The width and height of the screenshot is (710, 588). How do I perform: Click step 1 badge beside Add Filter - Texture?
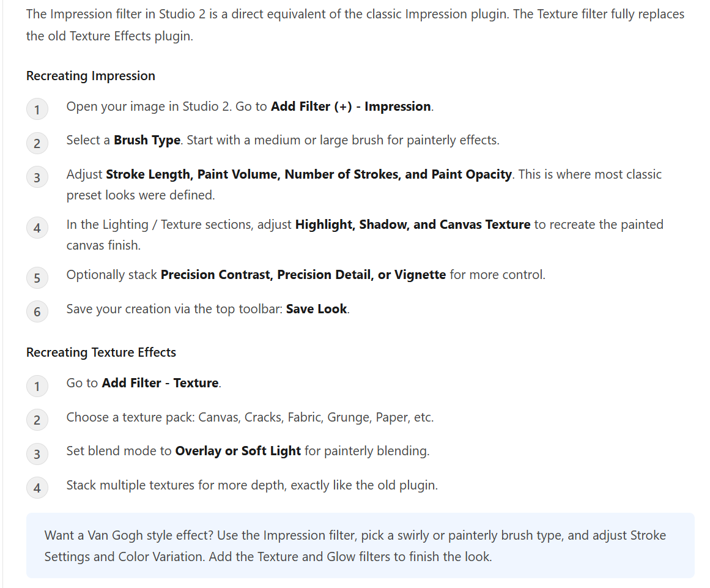37,386
